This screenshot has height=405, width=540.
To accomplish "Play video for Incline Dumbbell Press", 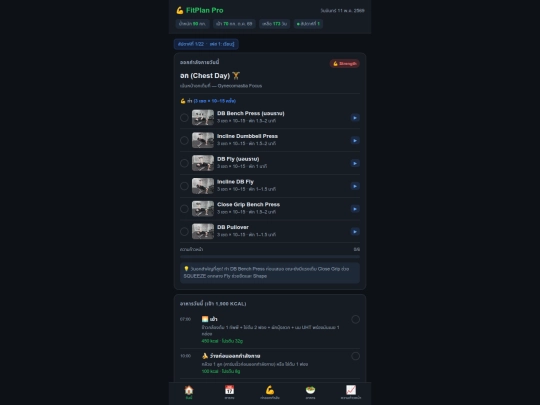I will [355, 141].
